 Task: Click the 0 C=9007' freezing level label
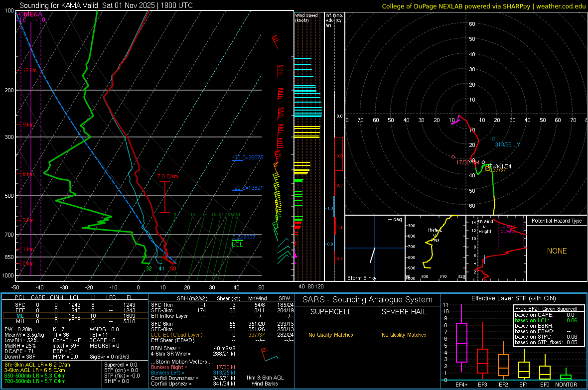[x=244, y=237]
